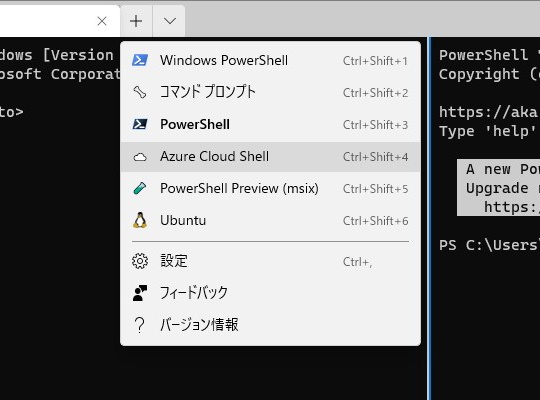Screen dimensions: 540x400
Task: Click the Ctrl+Shift+1 shortcut text
Action: [375, 61]
